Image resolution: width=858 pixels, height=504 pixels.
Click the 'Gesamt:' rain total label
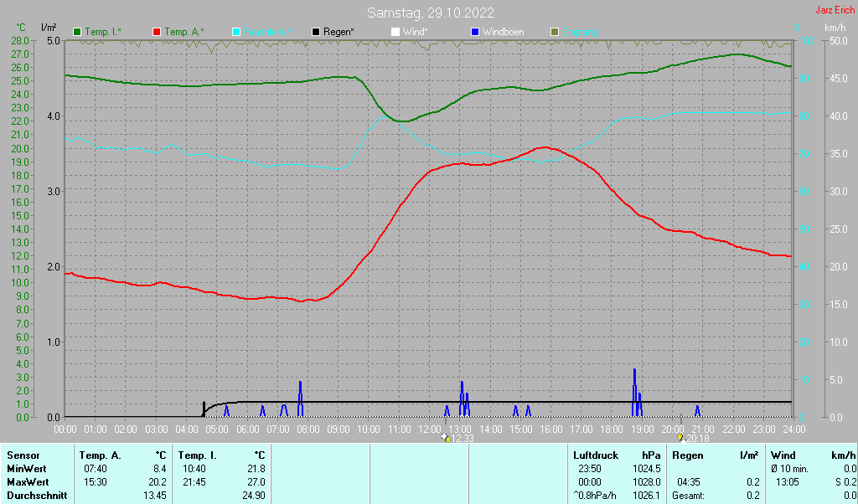689,496
